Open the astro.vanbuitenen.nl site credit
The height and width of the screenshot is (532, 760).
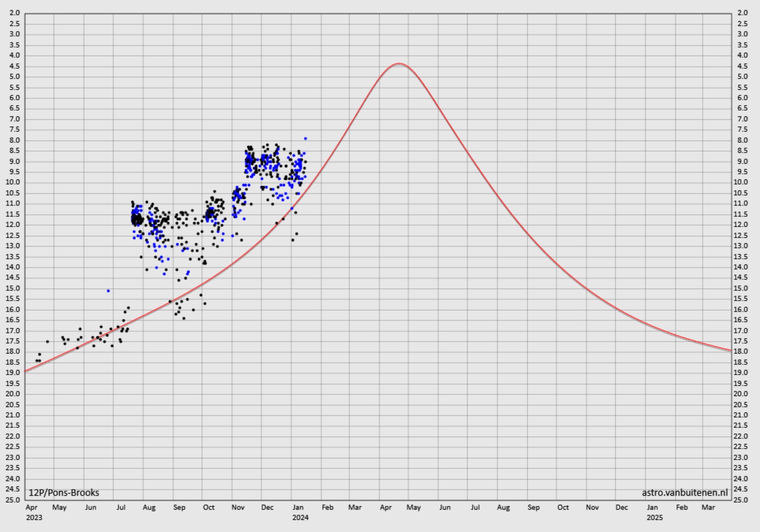tap(684, 492)
